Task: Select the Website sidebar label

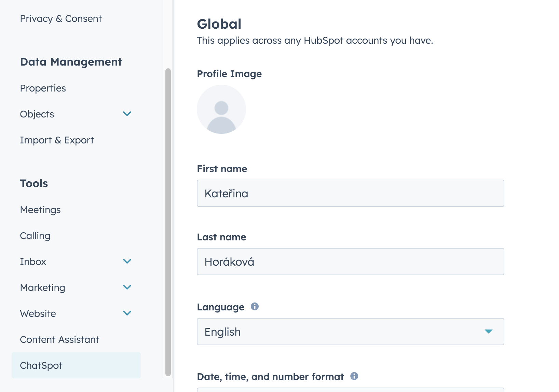Action: (38, 313)
